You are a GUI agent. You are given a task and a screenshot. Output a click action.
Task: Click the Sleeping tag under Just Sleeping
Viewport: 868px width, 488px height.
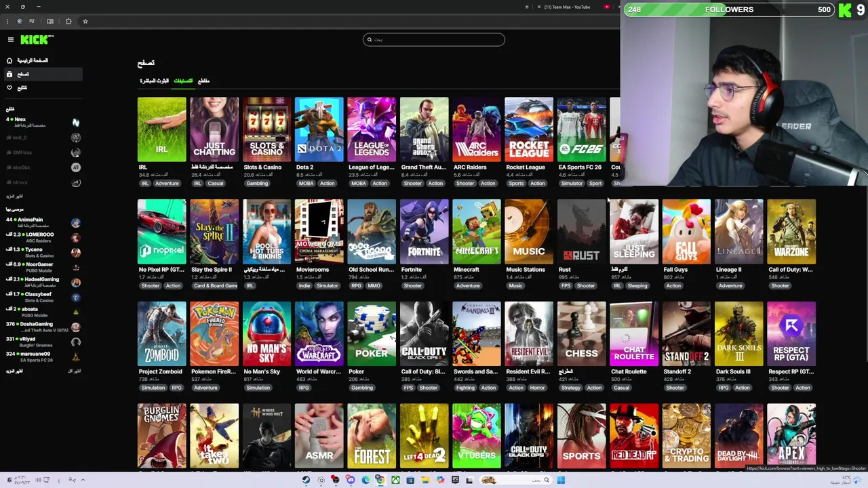[637, 286]
